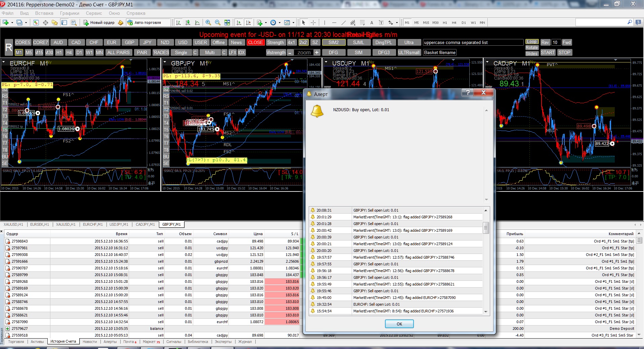
Task: Click the zoom in magnifier icon
Action: pyautogui.click(x=208, y=23)
